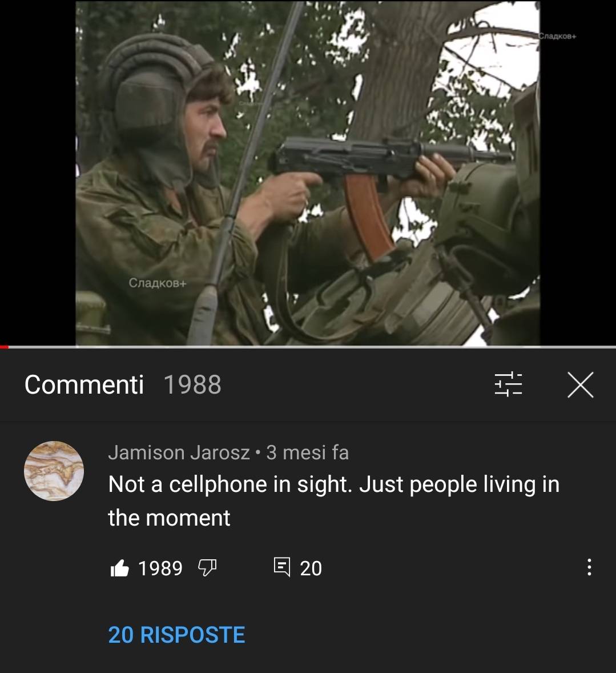The height and width of the screenshot is (673, 616).
Task: Like Jamison Jarosz's comment with thumbs up
Action: click(x=120, y=568)
